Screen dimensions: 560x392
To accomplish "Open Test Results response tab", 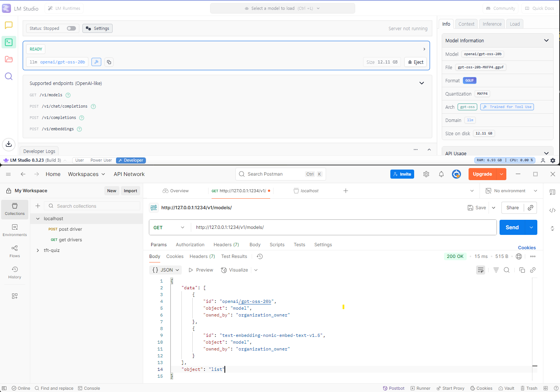I will coord(234,256).
